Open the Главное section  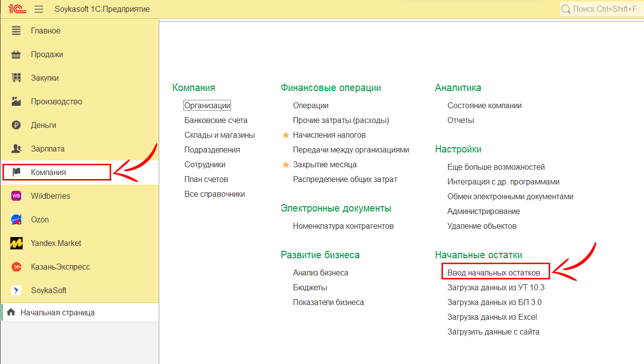point(79,30)
